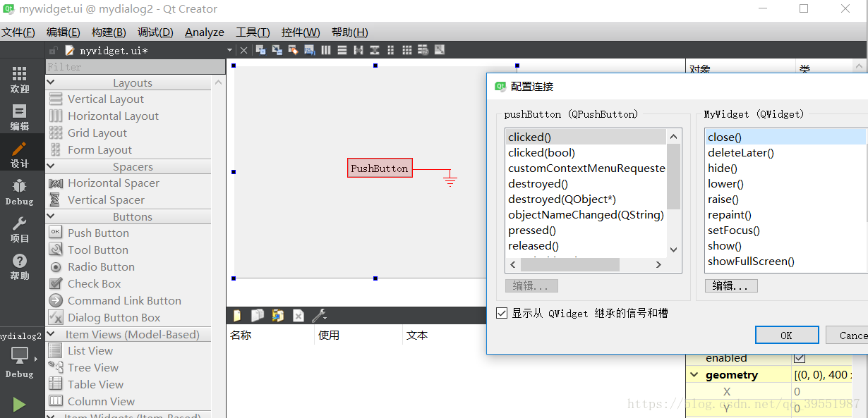
Task: Click the Filter field in widget box
Action: (x=135, y=67)
